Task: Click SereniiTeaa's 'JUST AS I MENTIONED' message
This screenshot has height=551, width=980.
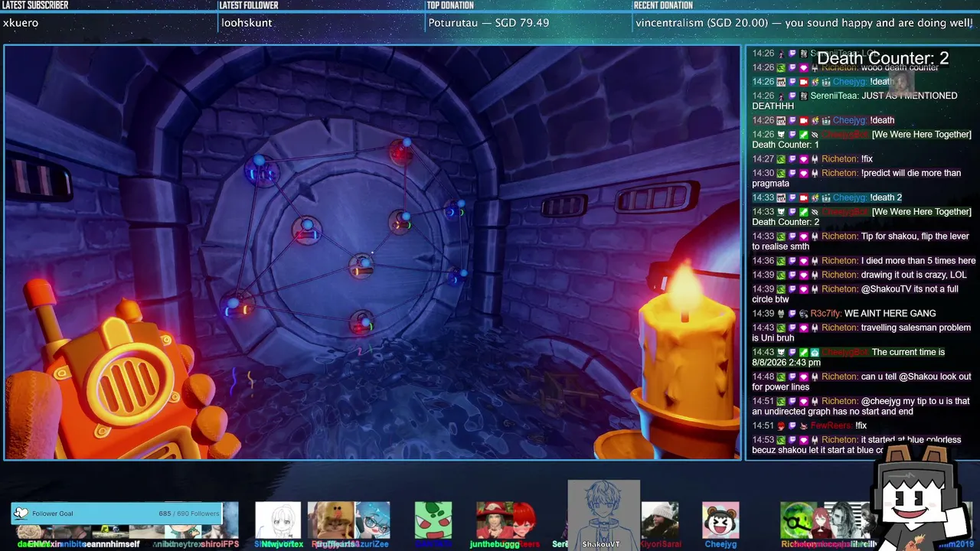Action: coord(854,101)
